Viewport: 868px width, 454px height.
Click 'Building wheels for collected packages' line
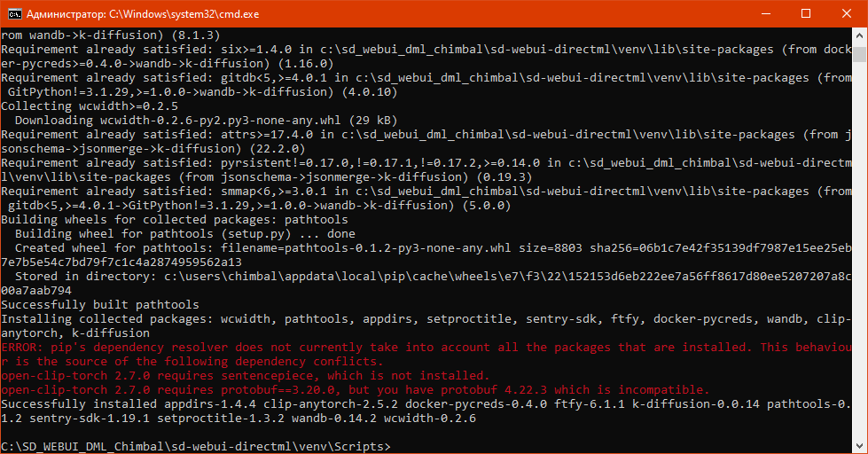(175, 219)
